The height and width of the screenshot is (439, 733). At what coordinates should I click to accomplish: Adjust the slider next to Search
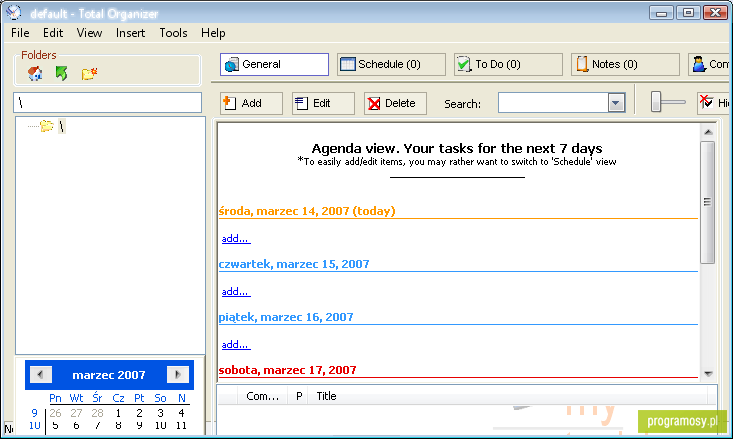656,101
